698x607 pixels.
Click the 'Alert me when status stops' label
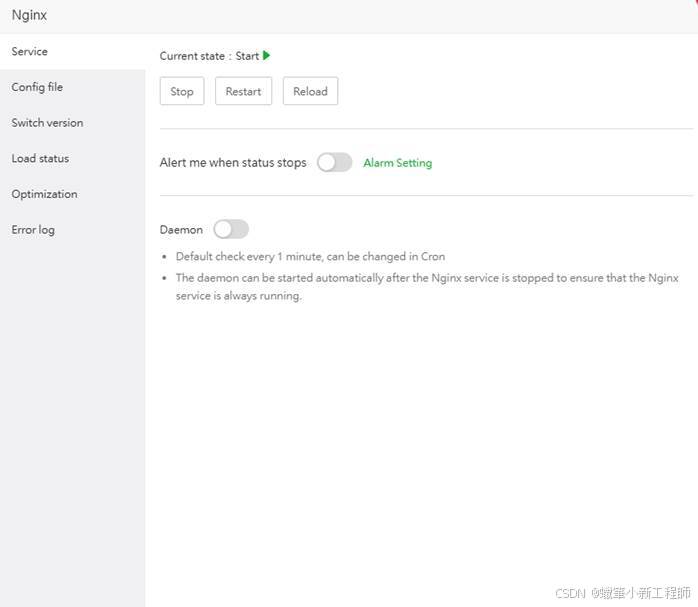(233, 163)
